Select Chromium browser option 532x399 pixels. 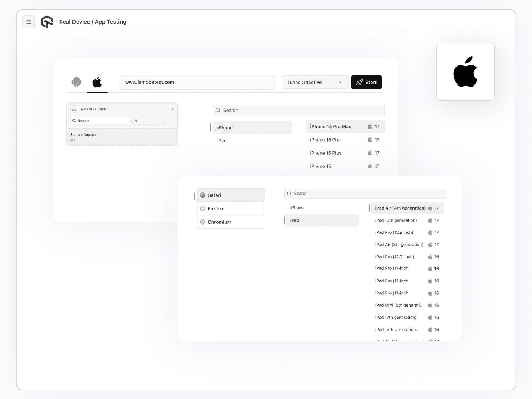[231, 222]
